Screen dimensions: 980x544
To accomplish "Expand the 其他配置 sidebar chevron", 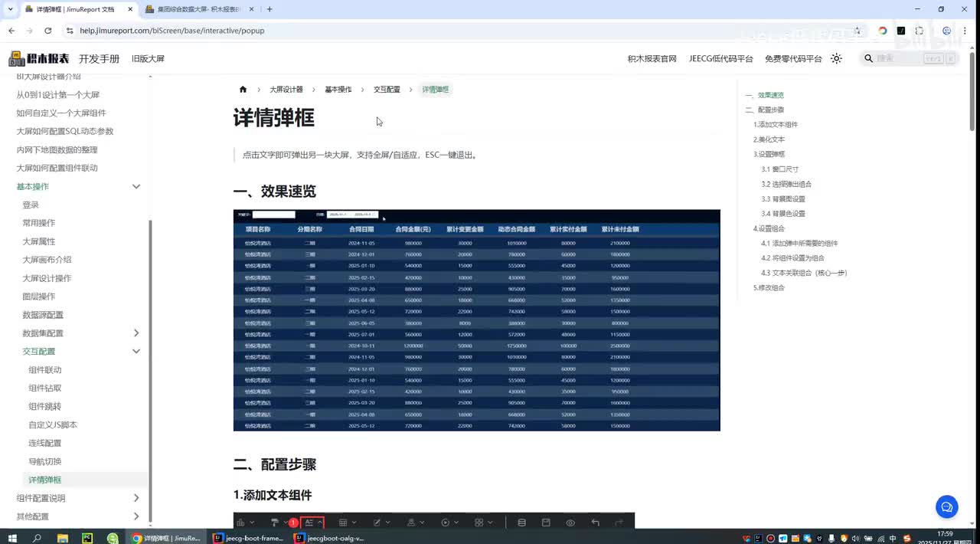I will (x=136, y=516).
